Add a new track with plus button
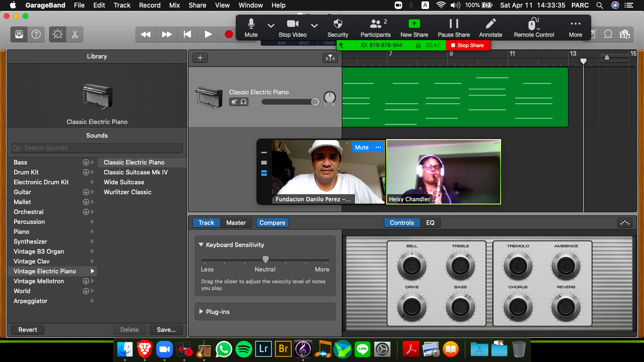The image size is (644, 362). pyautogui.click(x=200, y=58)
